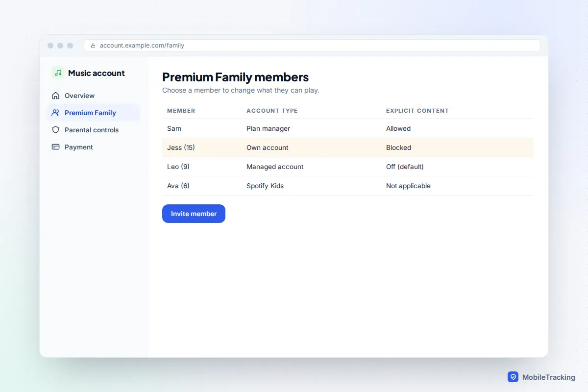Image resolution: width=588 pixels, height=392 pixels.
Task: Click the Own account cell
Action: 268,147
